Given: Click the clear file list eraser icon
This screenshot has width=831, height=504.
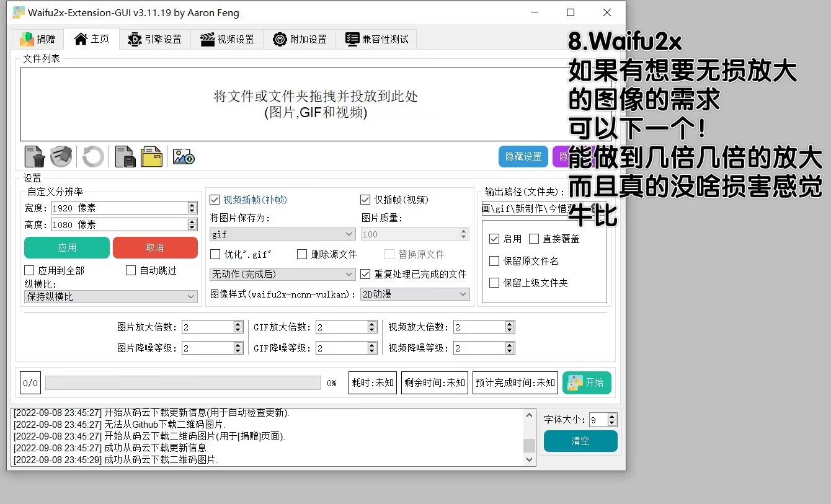Looking at the screenshot, I should (61, 156).
